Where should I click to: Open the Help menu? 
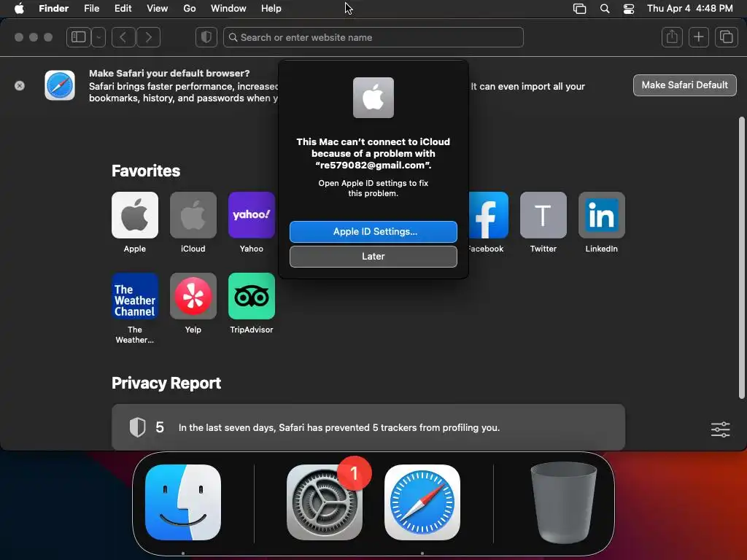click(x=271, y=8)
